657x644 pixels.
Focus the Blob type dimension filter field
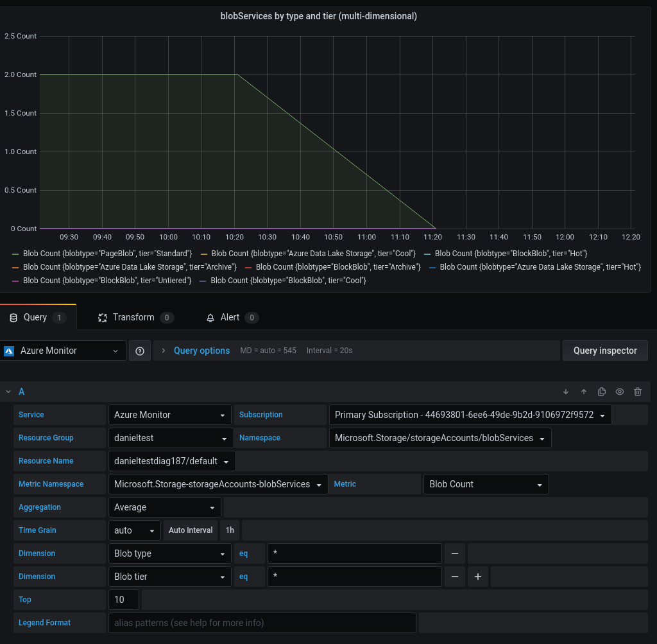354,553
